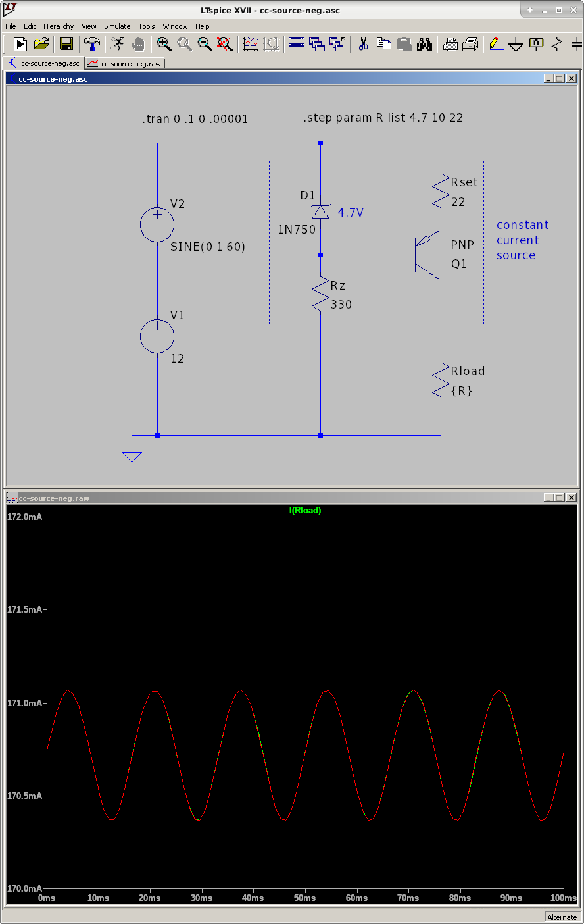Click the paste clipboard icon

coord(404,44)
